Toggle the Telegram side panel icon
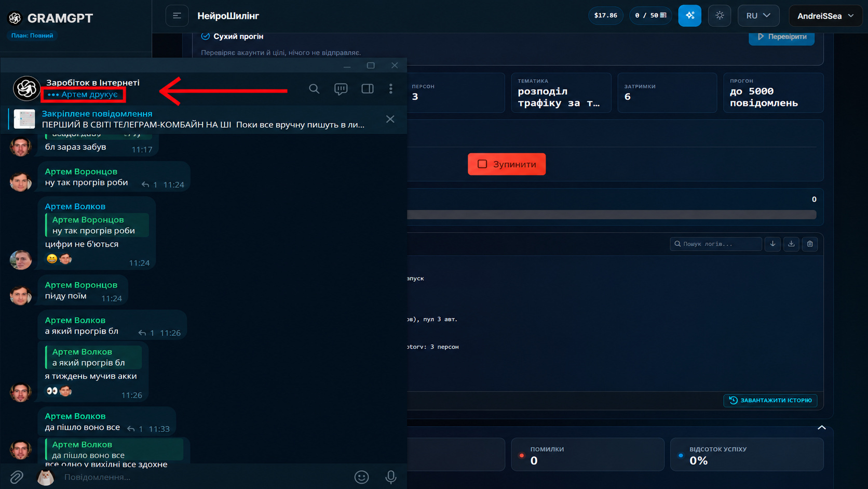The height and width of the screenshot is (489, 868). (x=368, y=89)
